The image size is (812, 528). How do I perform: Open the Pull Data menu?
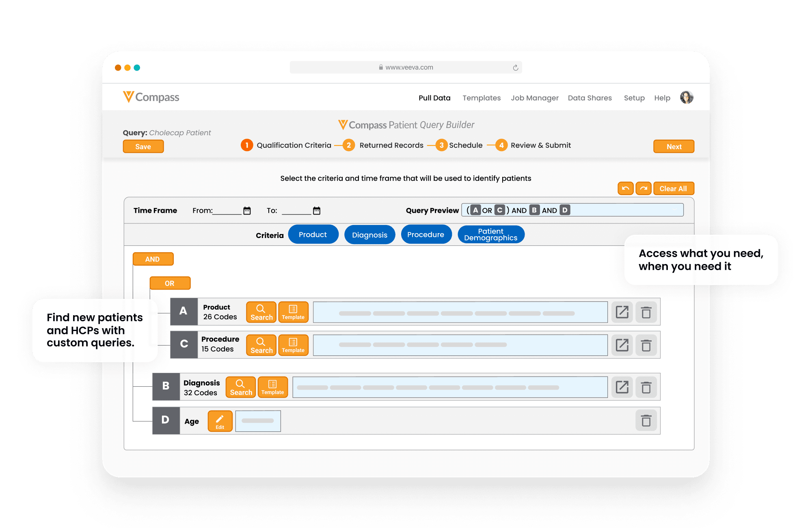pos(434,98)
